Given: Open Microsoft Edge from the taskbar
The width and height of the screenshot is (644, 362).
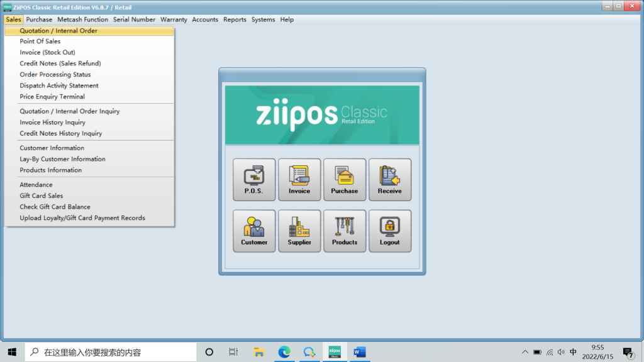Looking at the screenshot, I should (x=284, y=352).
